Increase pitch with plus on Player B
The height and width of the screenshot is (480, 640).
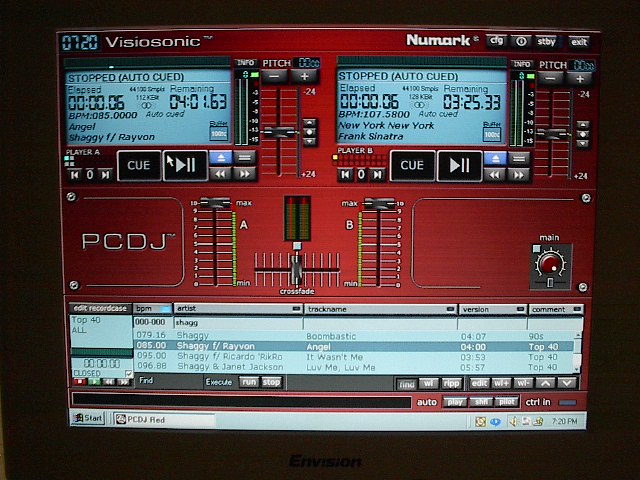(x=579, y=78)
